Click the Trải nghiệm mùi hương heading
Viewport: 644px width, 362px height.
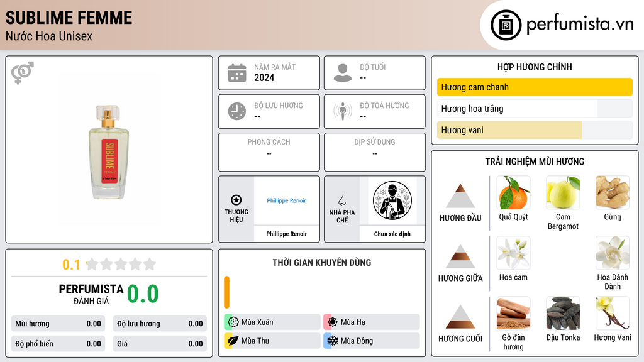[x=535, y=162]
